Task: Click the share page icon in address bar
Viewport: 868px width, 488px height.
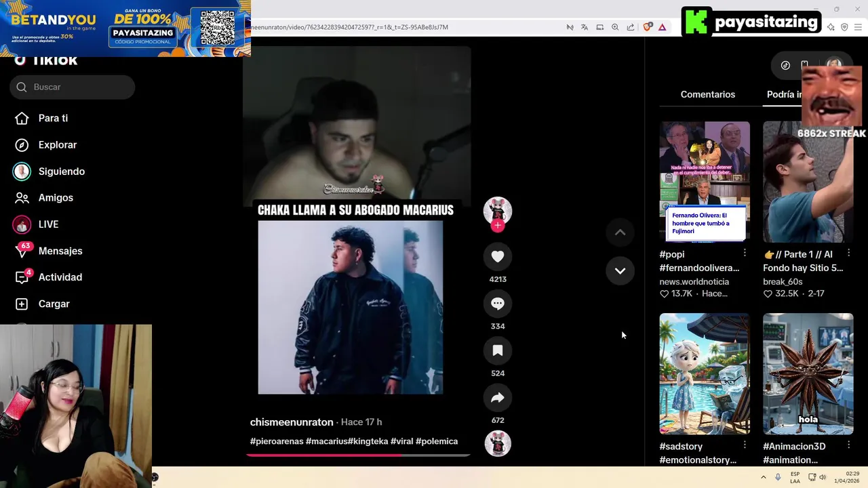Action: click(x=631, y=27)
